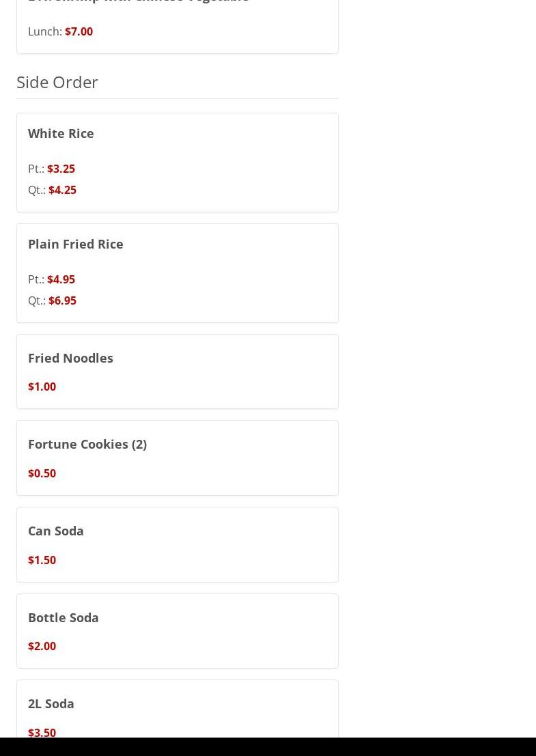Open the 2L Soda item
Image resolution: width=536 pixels, height=756 pixels.
tap(51, 703)
